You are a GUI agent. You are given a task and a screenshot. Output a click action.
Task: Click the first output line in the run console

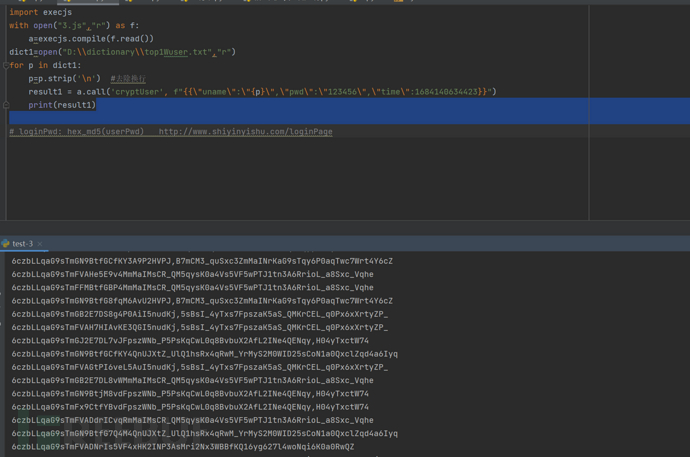[x=202, y=261]
